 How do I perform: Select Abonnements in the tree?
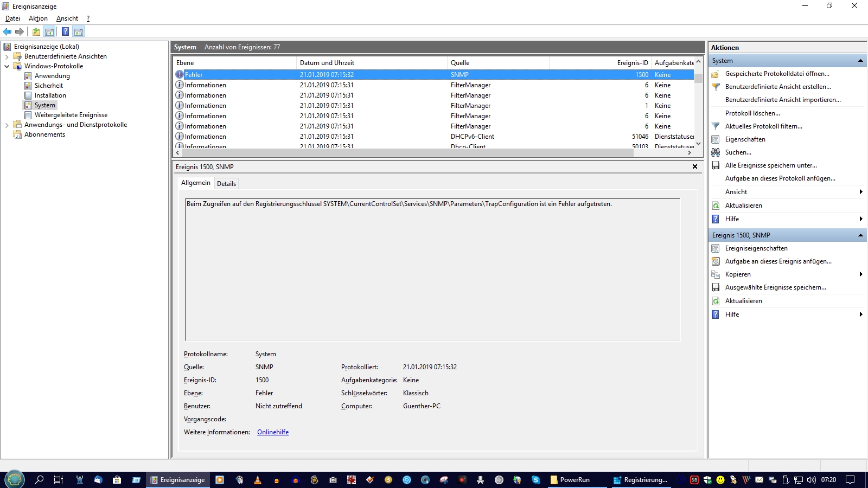[x=44, y=134]
